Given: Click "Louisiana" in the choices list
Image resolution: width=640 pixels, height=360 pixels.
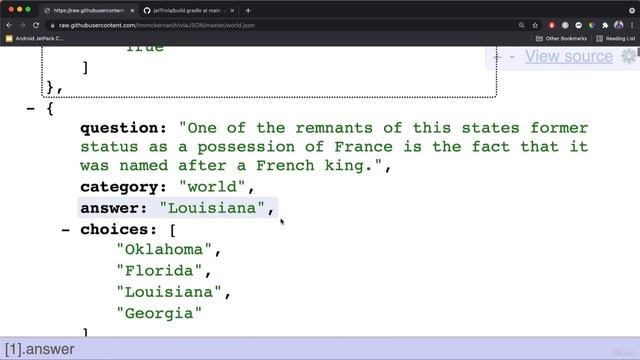Looking at the screenshot, I should (169, 292).
